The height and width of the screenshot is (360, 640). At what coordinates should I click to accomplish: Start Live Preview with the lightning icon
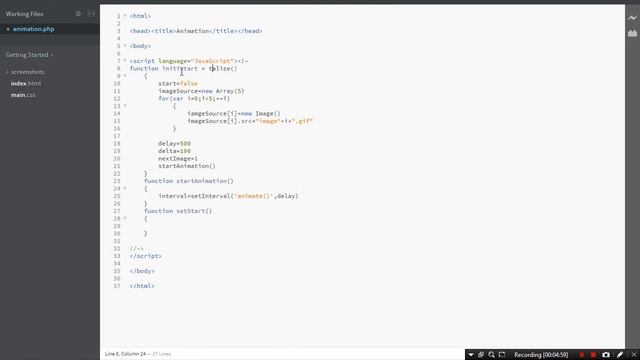coord(632,18)
